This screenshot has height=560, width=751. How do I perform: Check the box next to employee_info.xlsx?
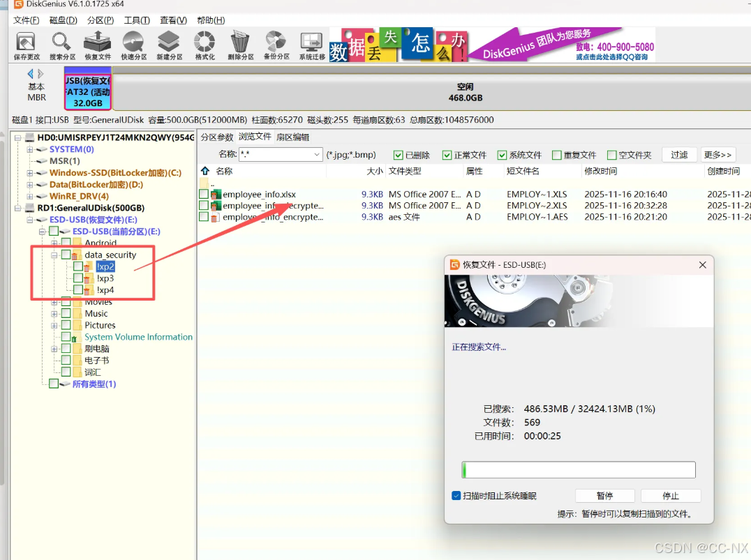204,195
